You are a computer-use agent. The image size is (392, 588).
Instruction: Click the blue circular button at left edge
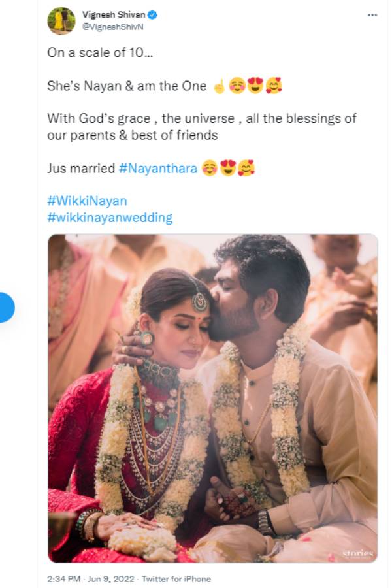pyautogui.click(x=5, y=306)
